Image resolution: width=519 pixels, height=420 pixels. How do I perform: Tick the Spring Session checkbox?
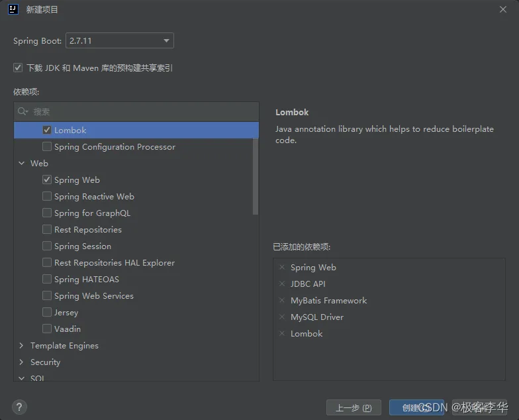pyautogui.click(x=47, y=246)
